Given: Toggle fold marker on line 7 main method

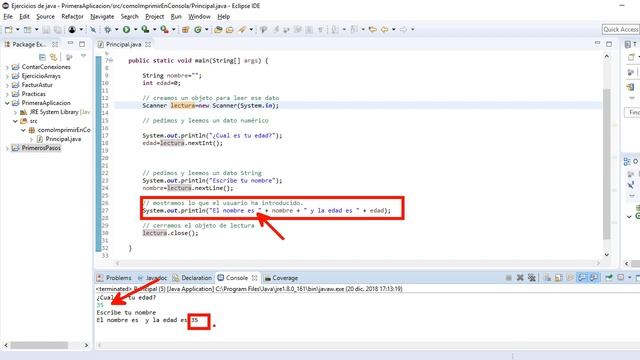Looking at the screenshot, I should click(x=111, y=60).
